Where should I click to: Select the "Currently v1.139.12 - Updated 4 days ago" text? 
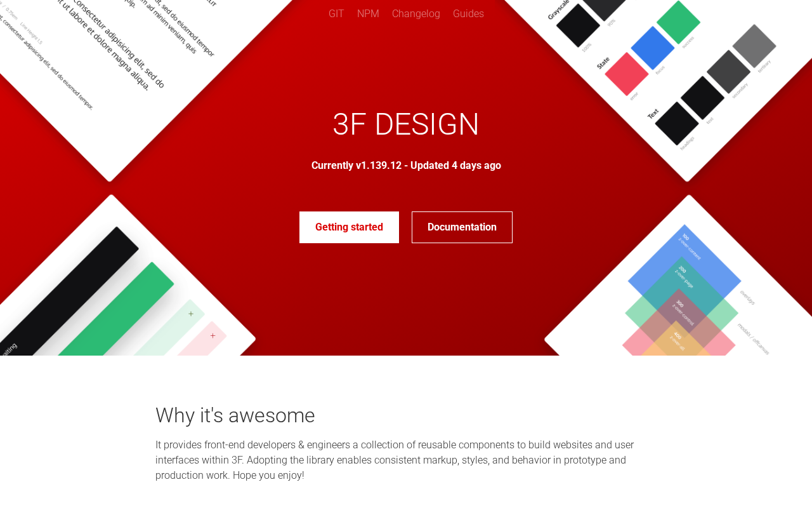click(406, 166)
